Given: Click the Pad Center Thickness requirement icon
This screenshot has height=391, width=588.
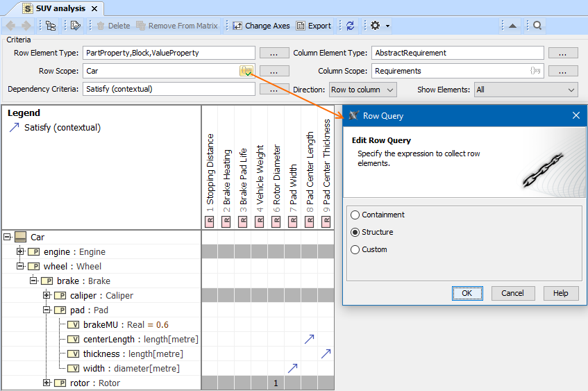Looking at the screenshot, I should tap(326, 222).
